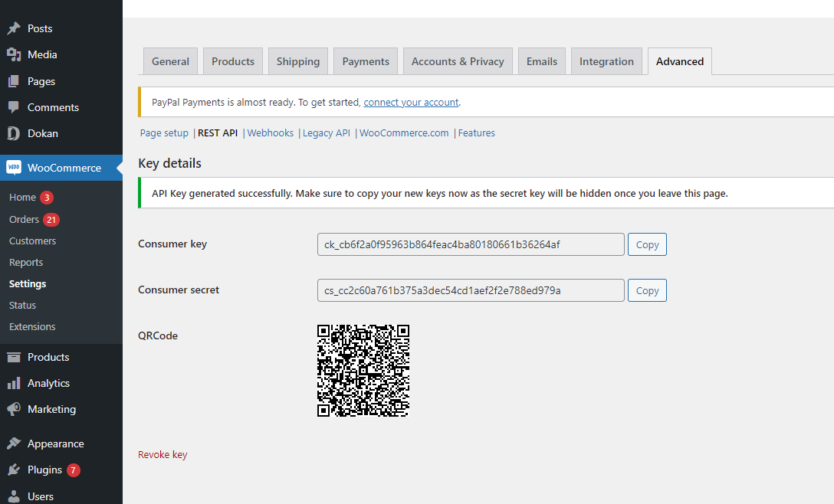Click the Posts pushpin icon
The image size is (834, 504).
[x=14, y=28]
